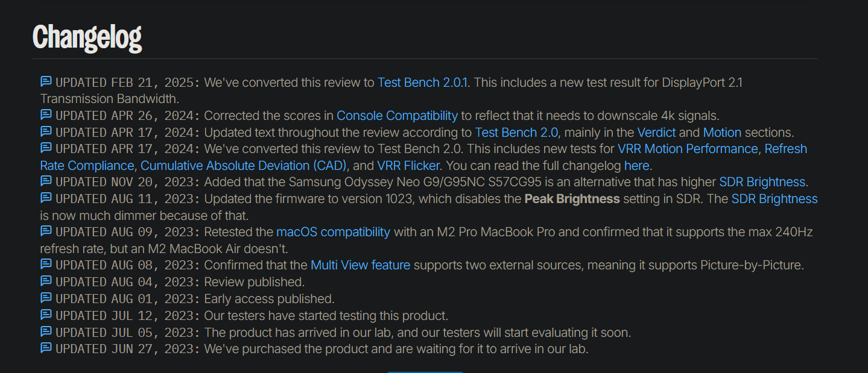Click comment icon beside Apr 26, 2024 update
This screenshot has width=868, height=373.
click(46, 114)
